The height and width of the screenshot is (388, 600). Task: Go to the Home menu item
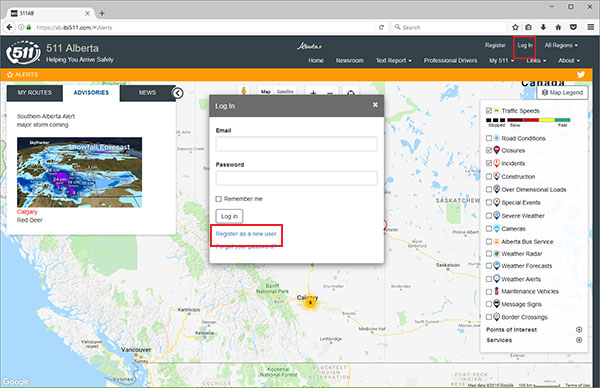click(316, 60)
